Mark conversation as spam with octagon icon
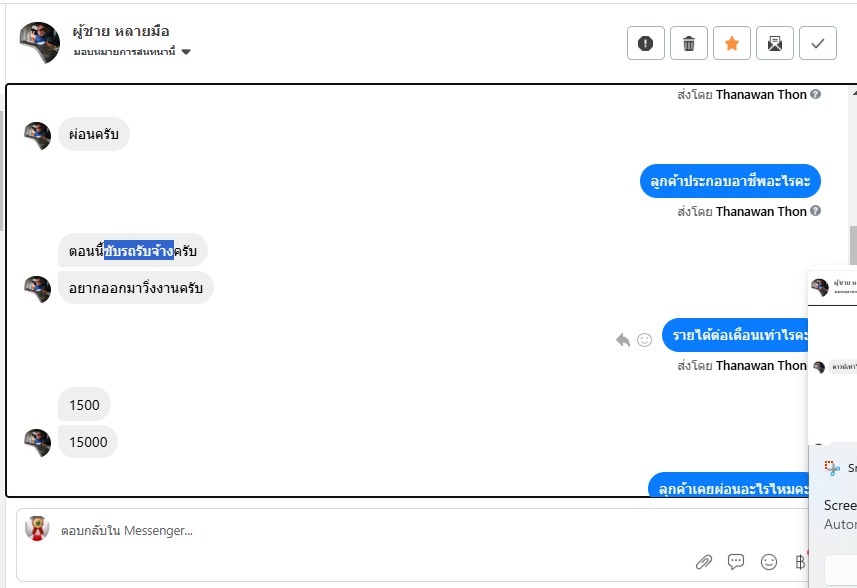This screenshot has width=857, height=588. 645,43
